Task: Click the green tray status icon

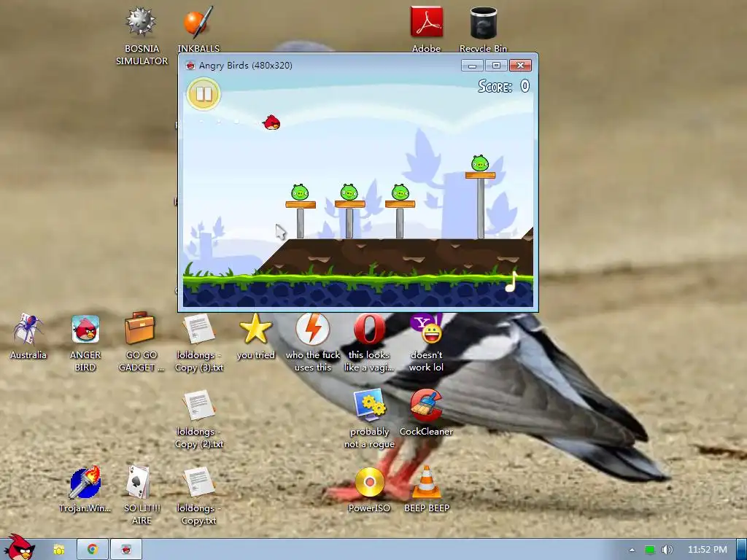Action: (x=649, y=550)
